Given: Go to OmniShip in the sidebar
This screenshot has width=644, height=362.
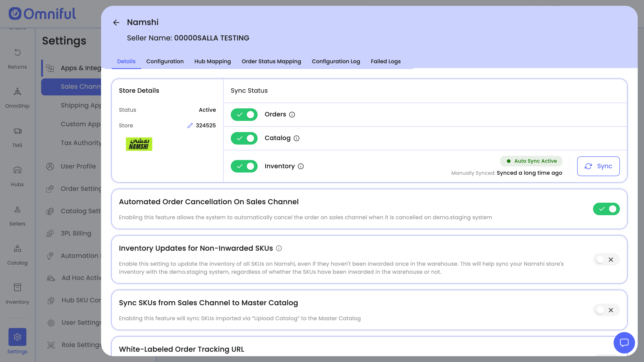Looking at the screenshot, I should click(17, 98).
